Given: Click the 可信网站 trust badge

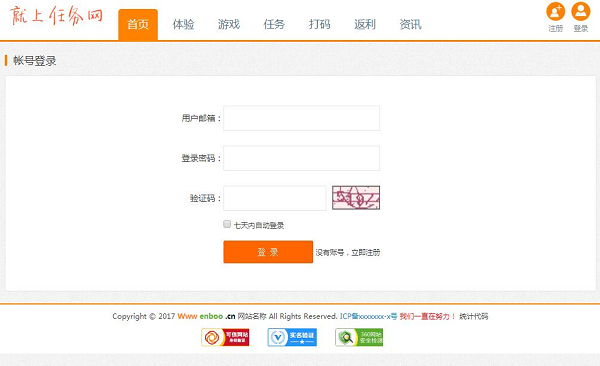Looking at the screenshot, I should pos(225,337).
